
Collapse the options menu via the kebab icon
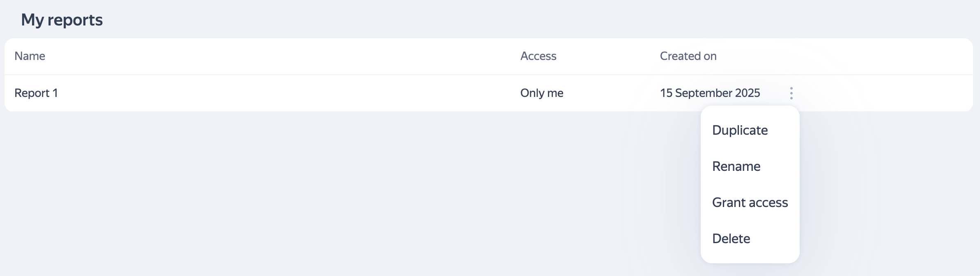pos(791,93)
